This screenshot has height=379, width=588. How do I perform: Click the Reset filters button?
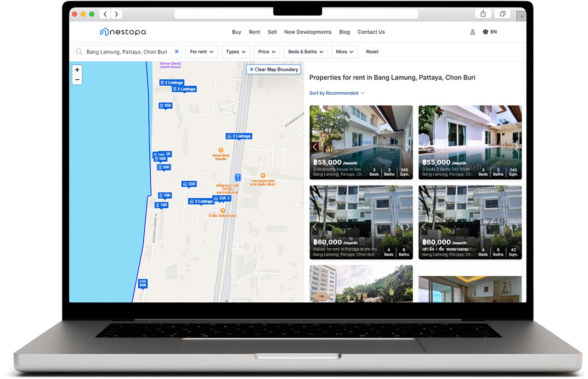pos(372,52)
